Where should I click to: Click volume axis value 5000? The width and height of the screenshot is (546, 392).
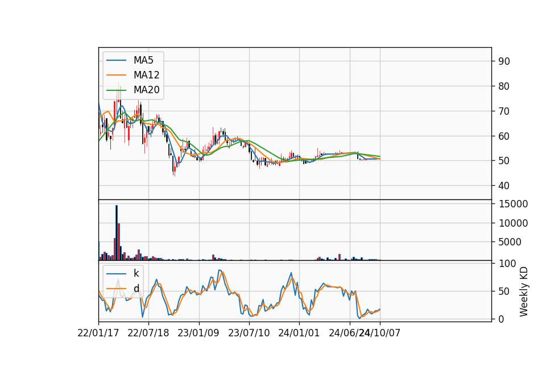510,242
